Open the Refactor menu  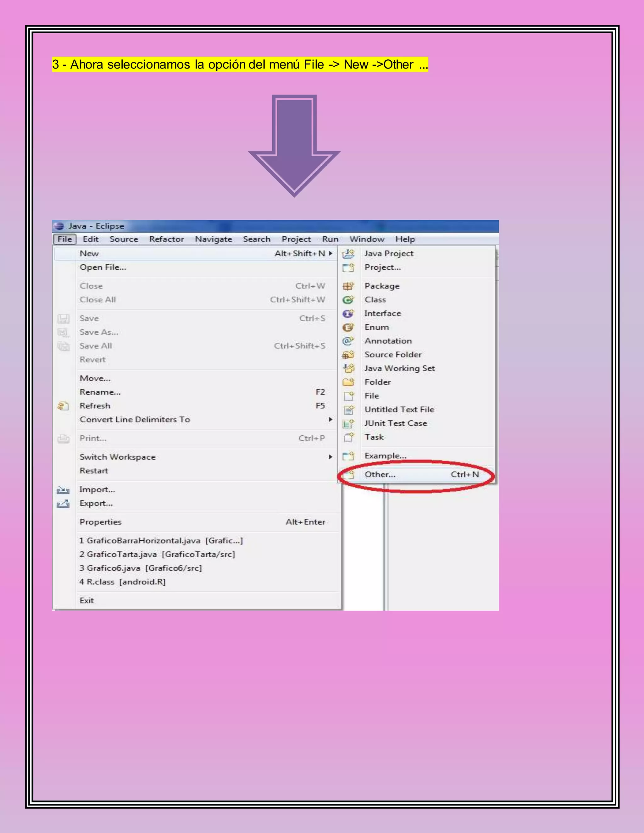pyautogui.click(x=166, y=239)
